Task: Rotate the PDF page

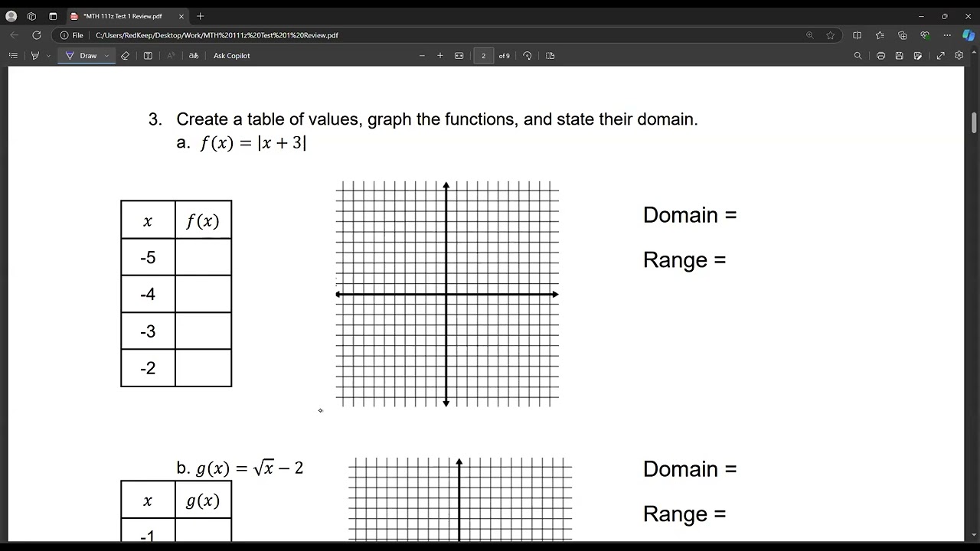Action: pyautogui.click(x=528, y=56)
